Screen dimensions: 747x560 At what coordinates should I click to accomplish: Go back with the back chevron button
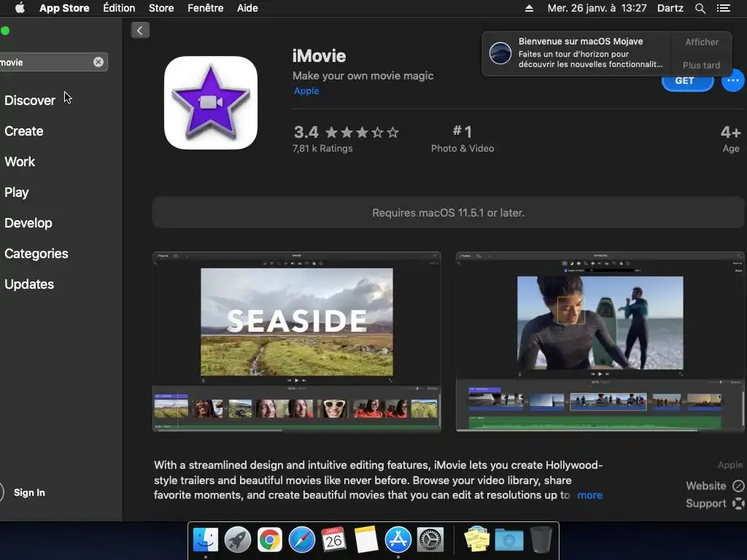click(140, 31)
